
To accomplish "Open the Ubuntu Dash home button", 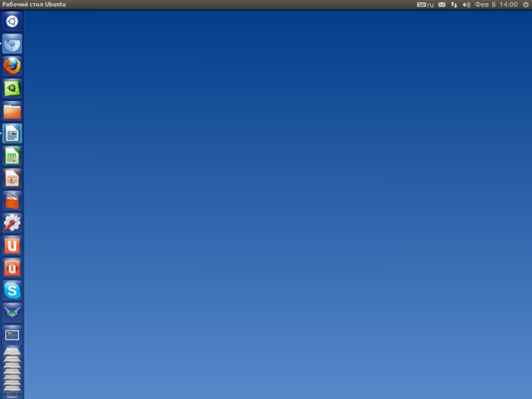I will pos(12,21).
